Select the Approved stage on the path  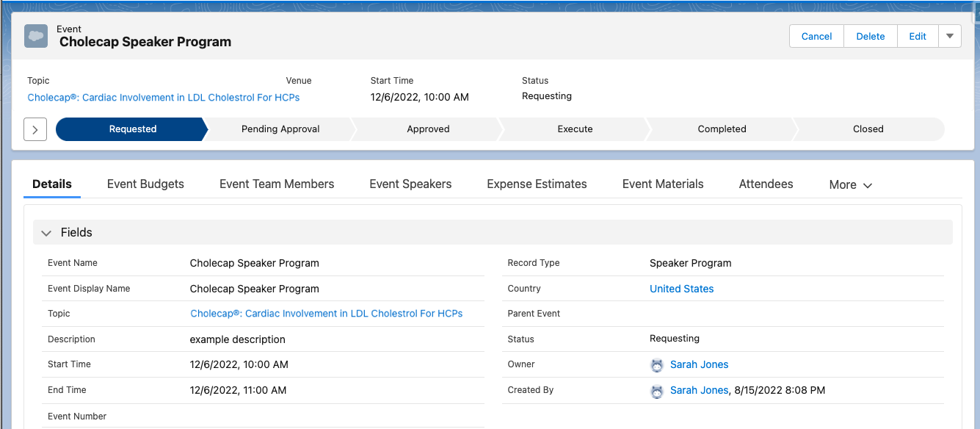click(x=428, y=129)
